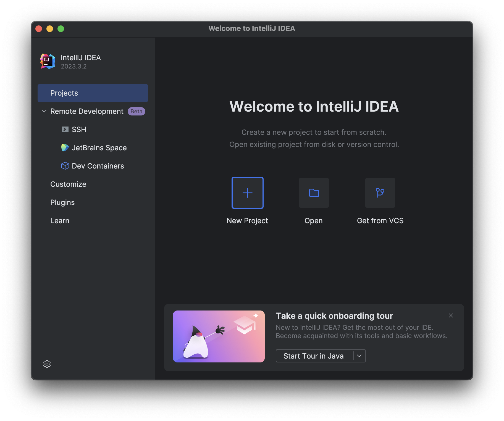This screenshot has height=421, width=504.
Task: Click the New Project label
Action: [247, 221]
